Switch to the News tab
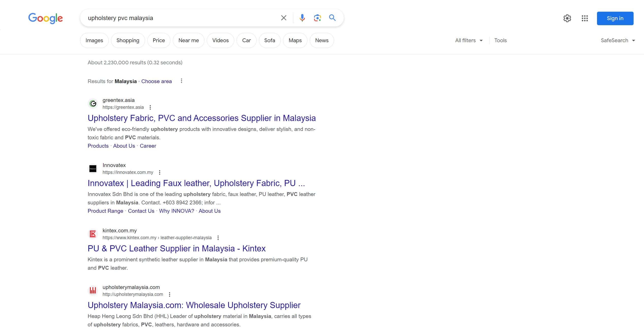644x334 pixels. coord(322,40)
